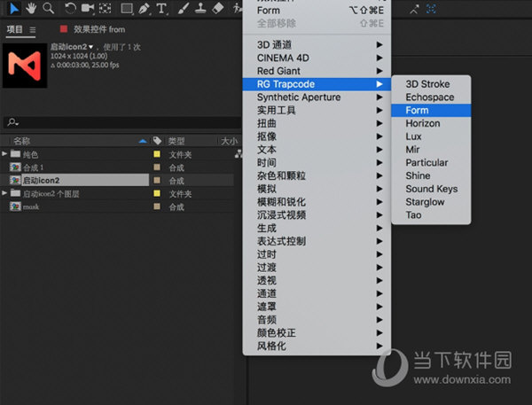Screen dimensions: 532x405
Task: Expand the 纯色 folder
Action: point(4,154)
